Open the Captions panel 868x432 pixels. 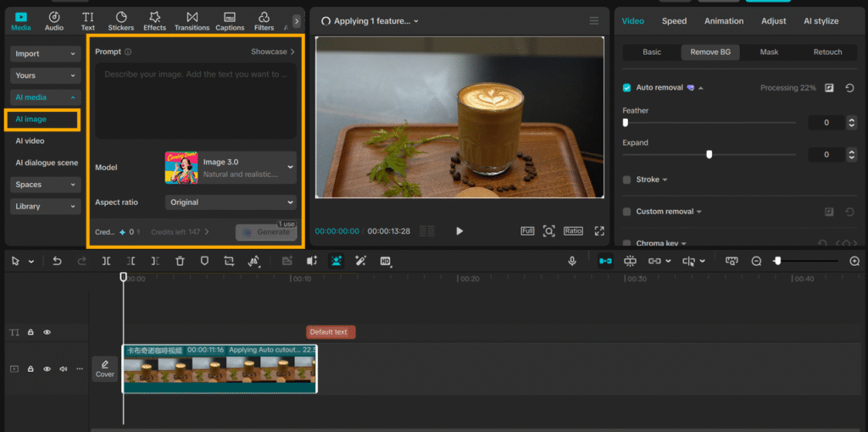point(230,21)
